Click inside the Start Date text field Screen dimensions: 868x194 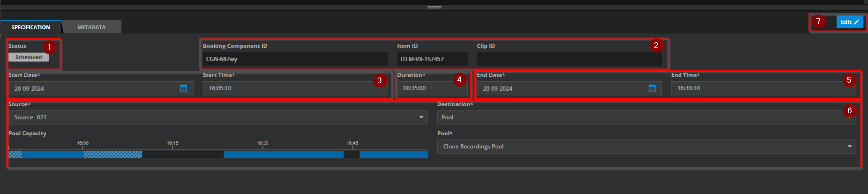pyautogui.click(x=94, y=88)
